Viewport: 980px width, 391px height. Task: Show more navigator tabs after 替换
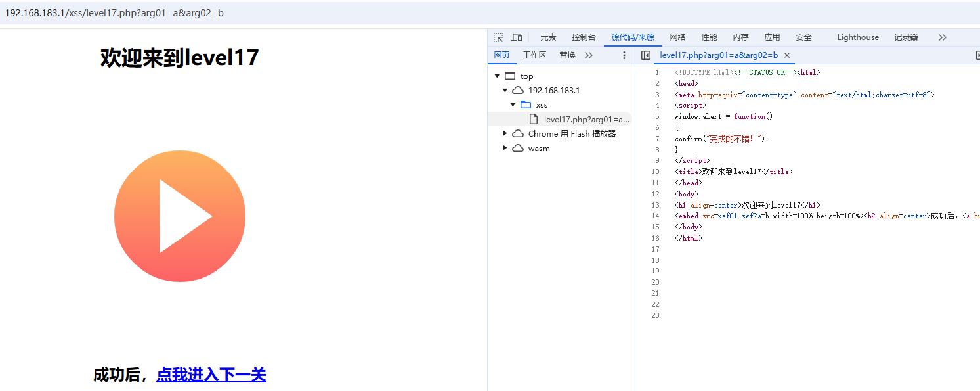pos(589,55)
